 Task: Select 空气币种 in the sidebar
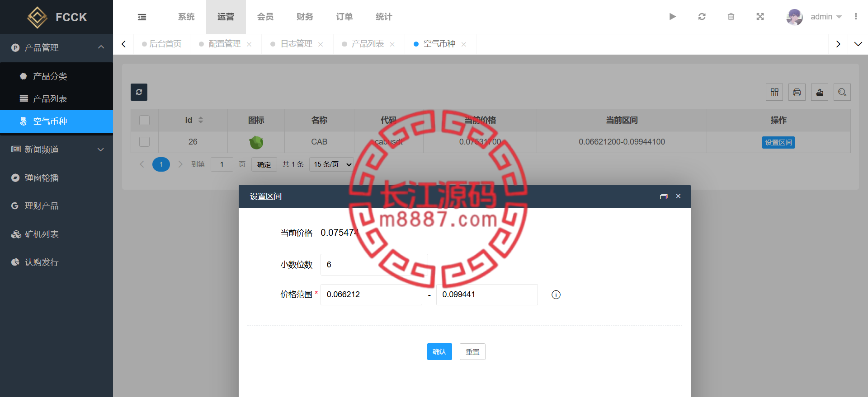point(57,121)
